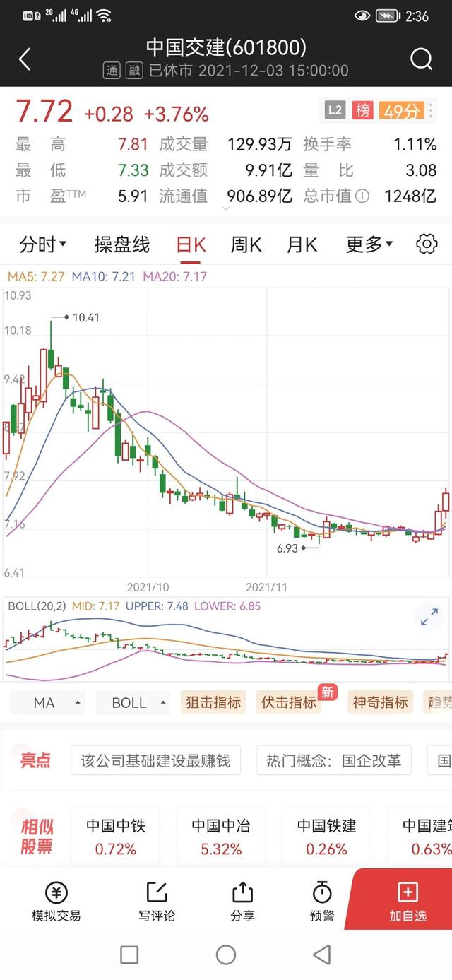Tap the BOLL UPPER: 7.48 value
The width and height of the screenshot is (452, 980).
pos(157,606)
